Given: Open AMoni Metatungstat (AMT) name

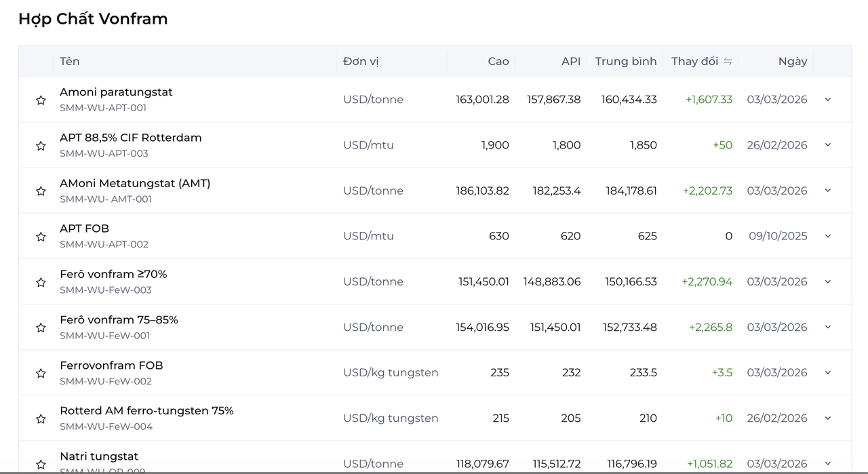Looking at the screenshot, I should click(x=135, y=183).
